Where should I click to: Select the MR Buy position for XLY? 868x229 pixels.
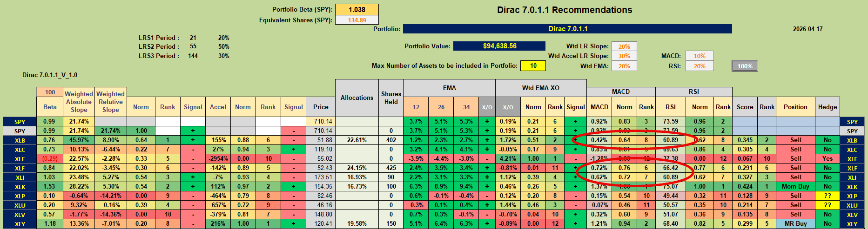point(795,223)
